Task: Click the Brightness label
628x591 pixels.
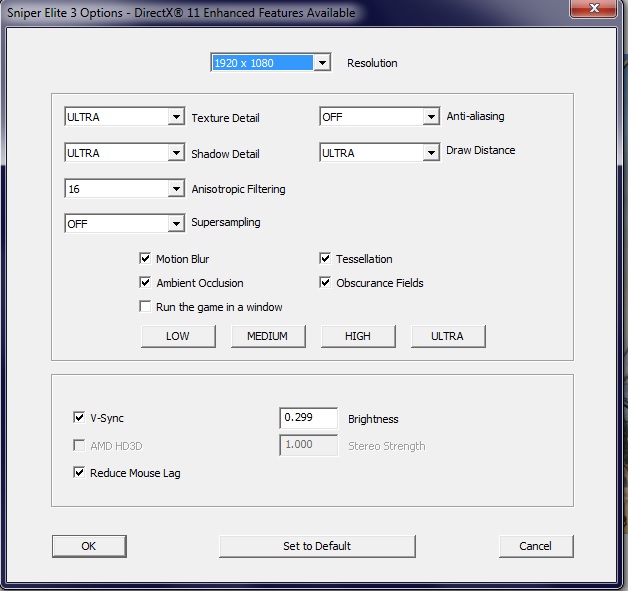Action: click(x=373, y=419)
